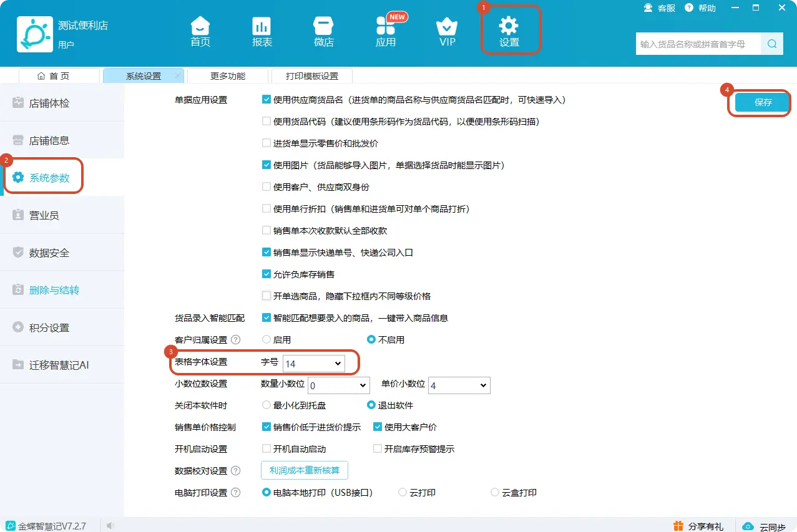Click the store logo icon

coord(35,34)
